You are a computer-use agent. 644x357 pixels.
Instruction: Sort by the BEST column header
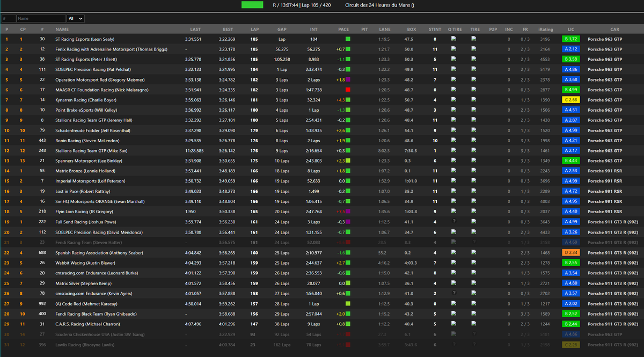click(228, 29)
